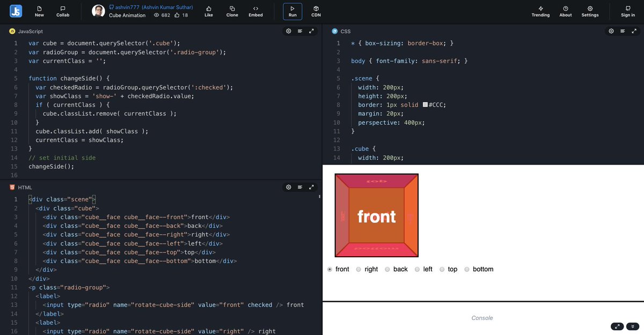Format code in JavaScript panel

(x=300, y=31)
